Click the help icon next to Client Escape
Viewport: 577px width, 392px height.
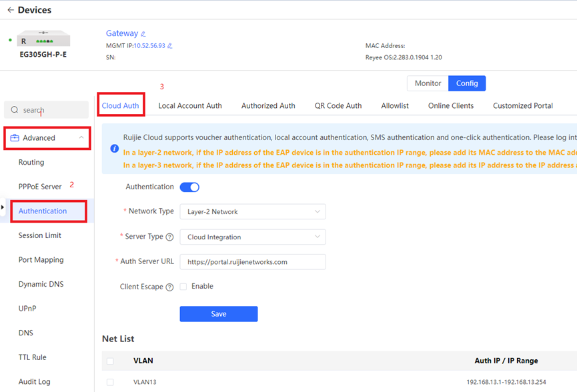[169, 287]
